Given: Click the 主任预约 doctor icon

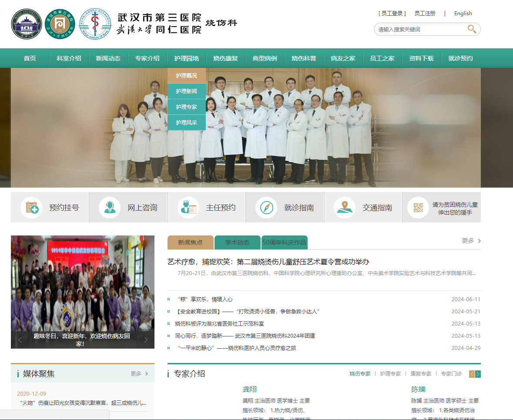Looking at the screenshot, I should coord(188,208).
